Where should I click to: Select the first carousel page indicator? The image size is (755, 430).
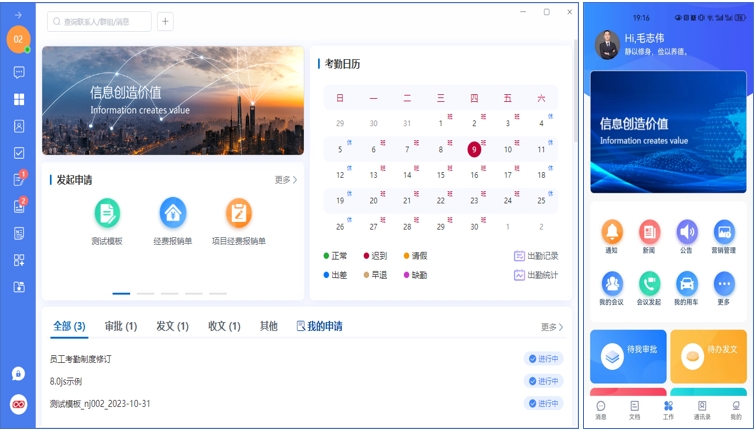121,293
